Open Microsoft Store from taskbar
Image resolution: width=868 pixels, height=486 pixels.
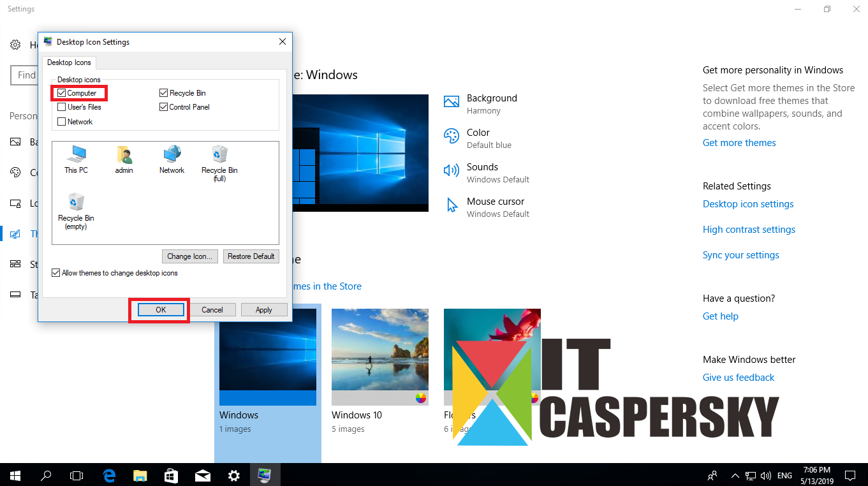pos(171,475)
